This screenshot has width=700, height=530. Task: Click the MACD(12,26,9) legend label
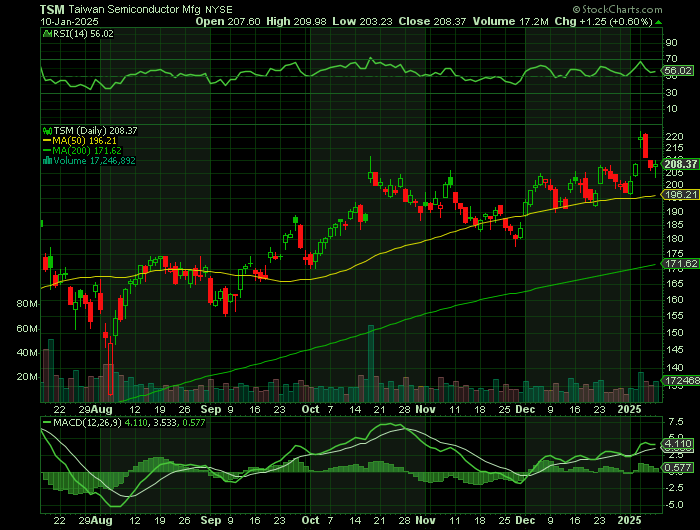(87, 422)
